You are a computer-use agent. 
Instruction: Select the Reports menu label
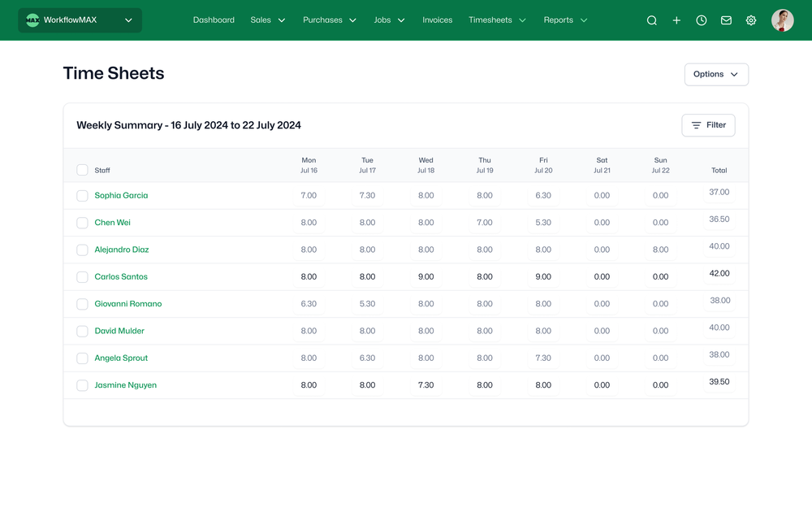point(559,20)
